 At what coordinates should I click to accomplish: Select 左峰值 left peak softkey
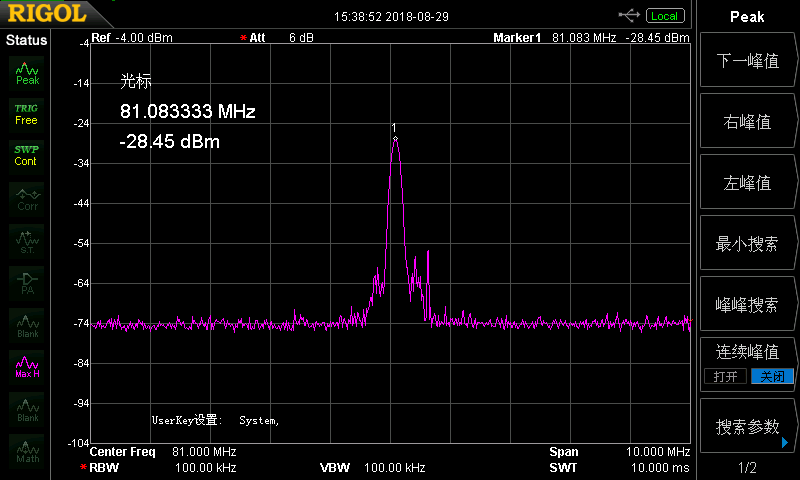[747, 183]
